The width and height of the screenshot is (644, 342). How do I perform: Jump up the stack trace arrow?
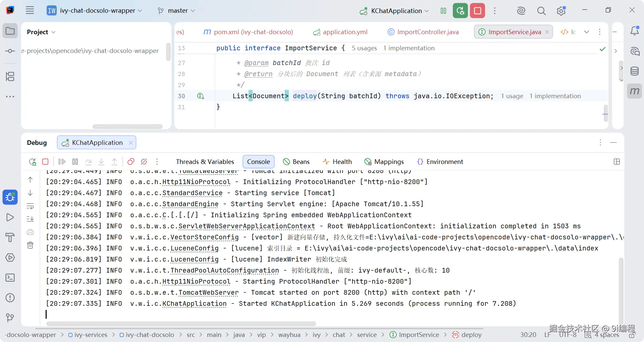30,180
